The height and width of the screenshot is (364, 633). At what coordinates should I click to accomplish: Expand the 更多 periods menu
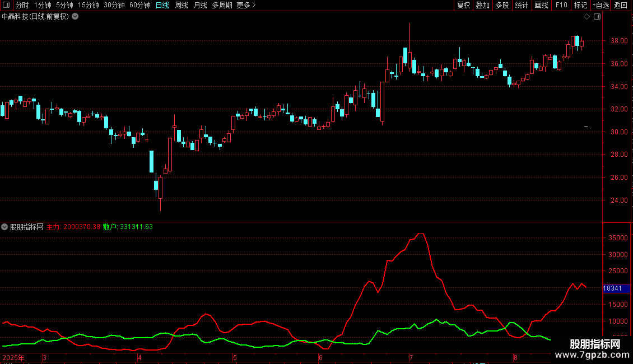(x=246, y=5)
